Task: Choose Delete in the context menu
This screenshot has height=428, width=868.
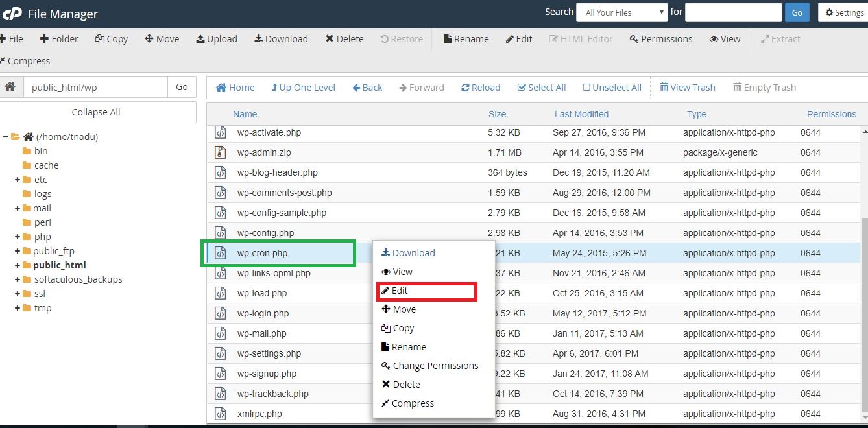Action: coord(401,385)
